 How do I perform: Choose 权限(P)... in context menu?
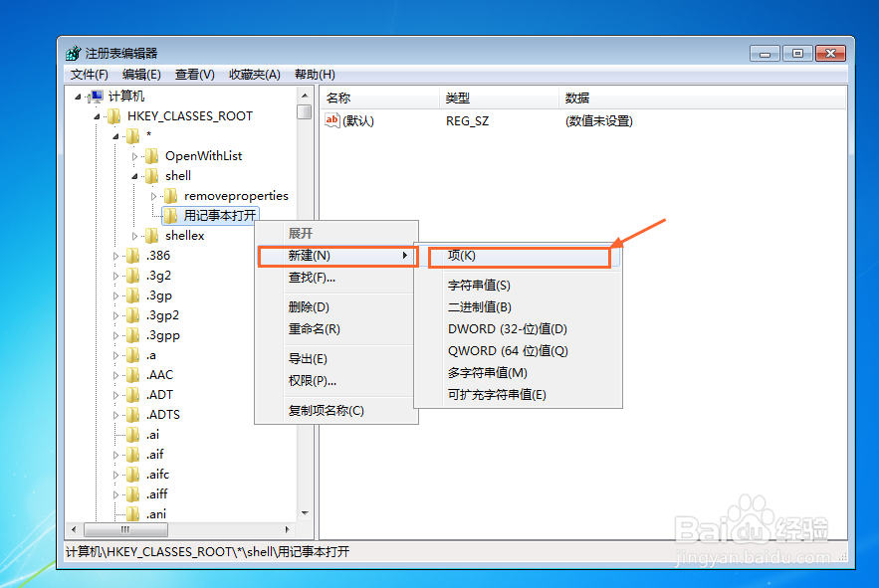click(x=336, y=381)
